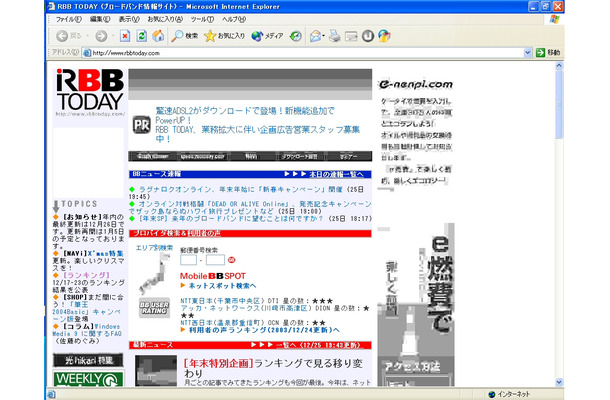Click the [年末特別企画] ranking article headline
Screen dimensions: 610x400
[x=273, y=368]
